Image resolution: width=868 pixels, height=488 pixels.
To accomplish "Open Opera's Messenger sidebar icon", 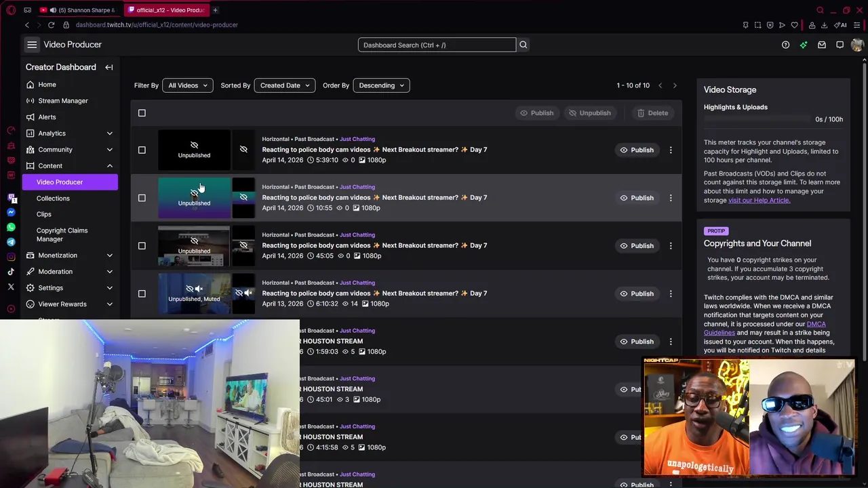I will coord(11,212).
